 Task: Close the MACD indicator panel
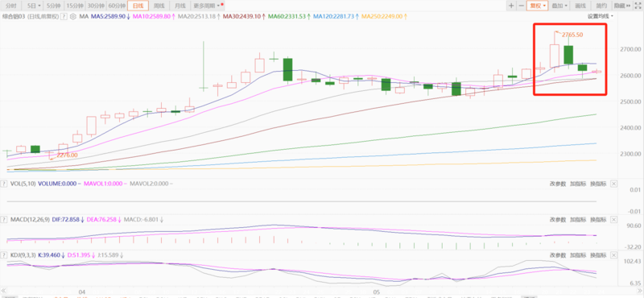click(x=613, y=220)
